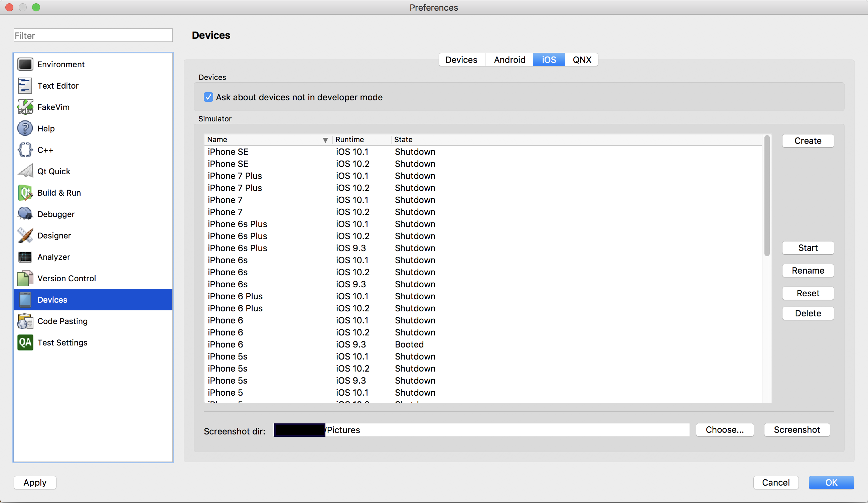Sort simulators by State column header
Image resolution: width=868 pixels, height=503 pixels.
[x=403, y=139]
